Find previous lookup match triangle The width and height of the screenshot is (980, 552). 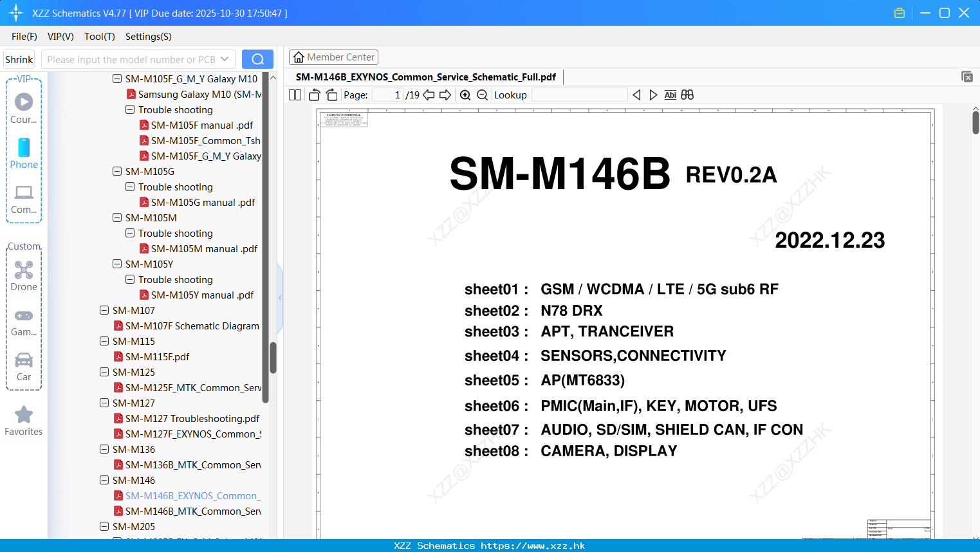click(x=636, y=95)
